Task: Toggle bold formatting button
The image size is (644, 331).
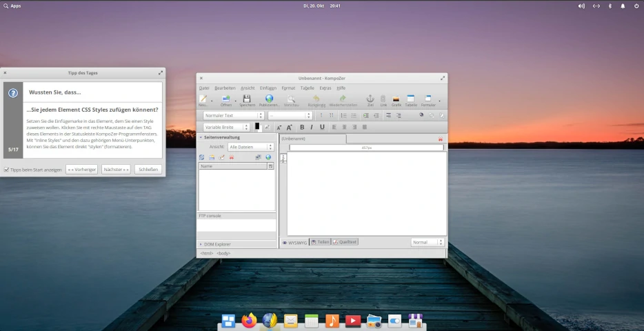Action: coord(302,128)
